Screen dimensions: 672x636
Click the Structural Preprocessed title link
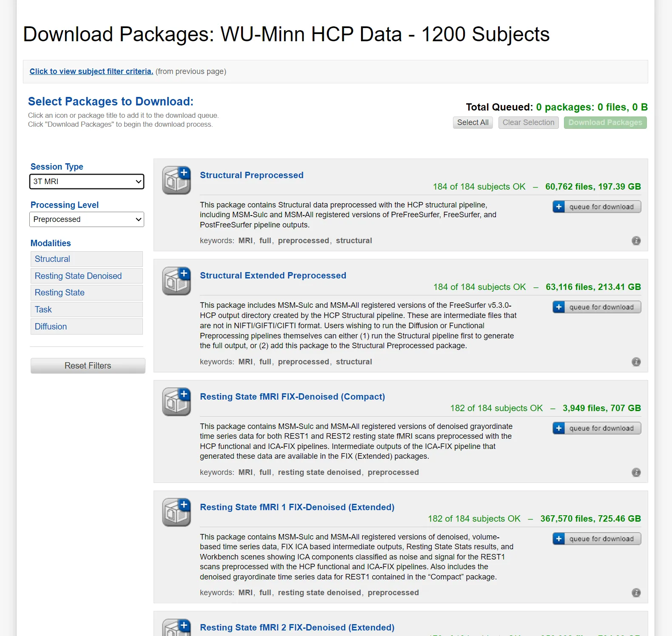click(252, 175)
